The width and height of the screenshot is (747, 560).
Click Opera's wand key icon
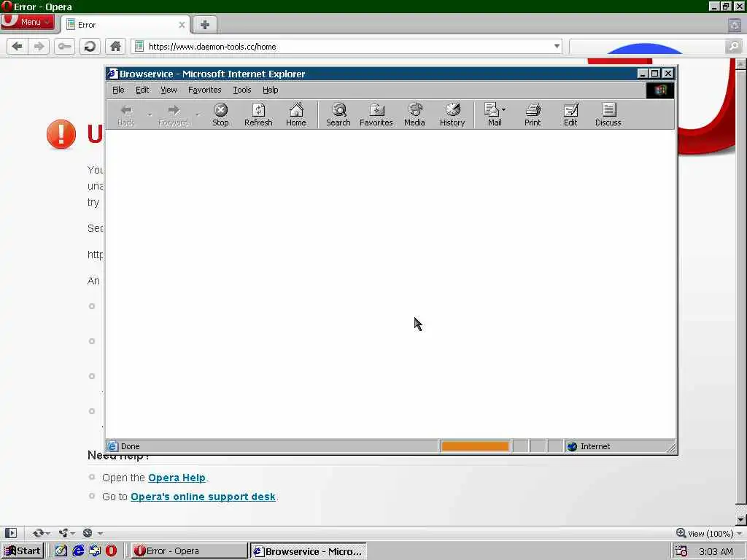pos(64,46)
